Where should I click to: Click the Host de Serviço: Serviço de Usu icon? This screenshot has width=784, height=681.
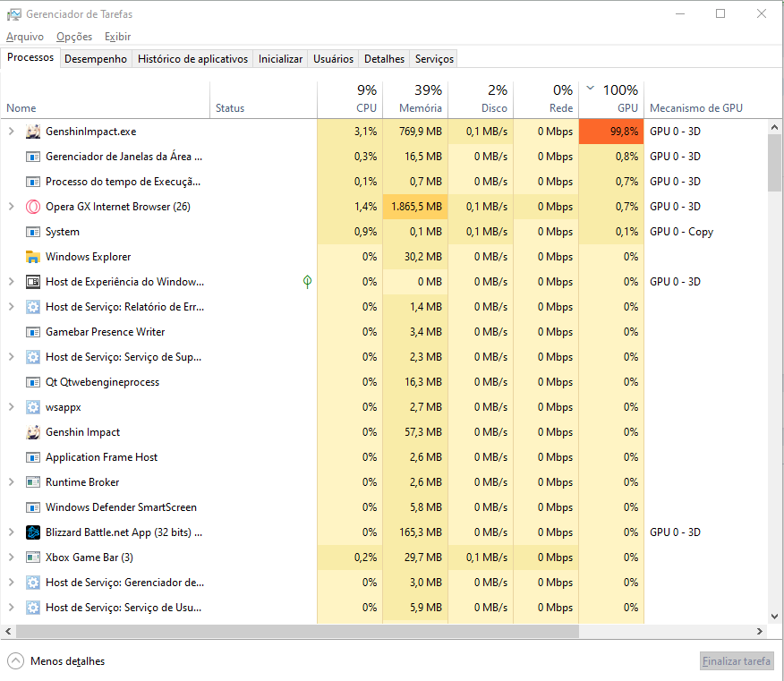33,608
